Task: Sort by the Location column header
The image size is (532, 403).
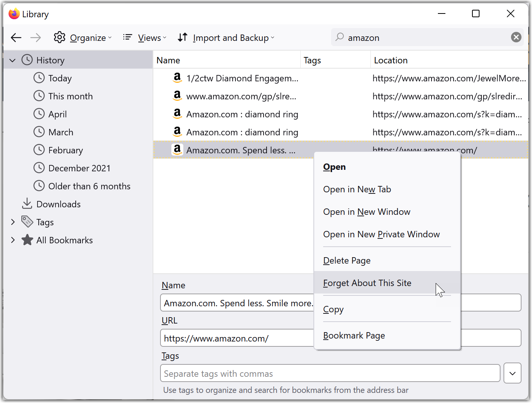Action: (449, 60)
